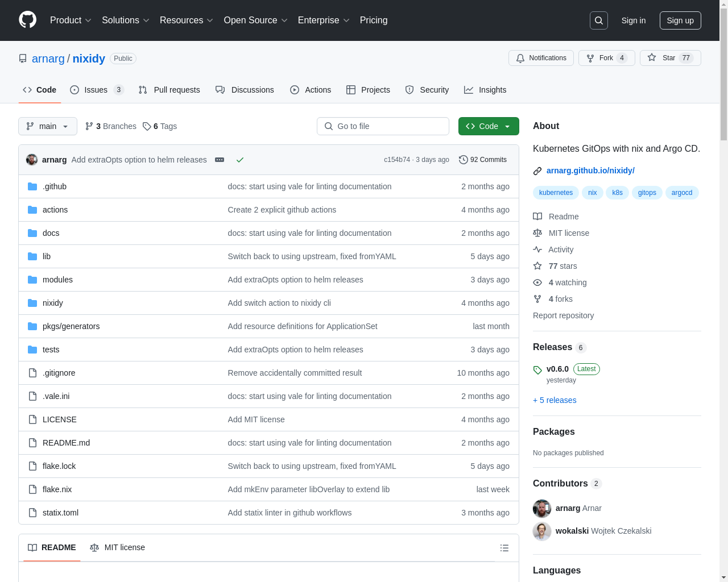Screen dimensions: 728x582
Task: Open the Security tab
Action: [427, 90]
